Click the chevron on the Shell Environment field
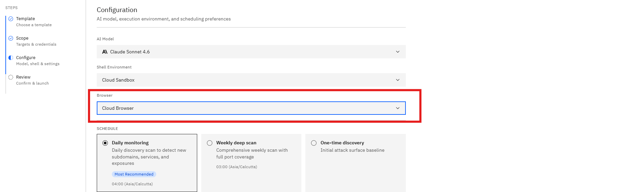 click(x=398, y=80)
